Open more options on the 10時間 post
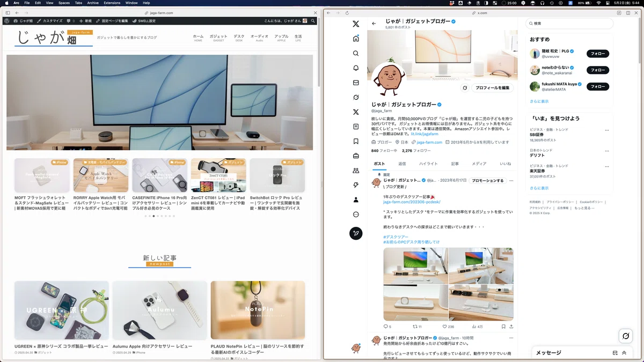 click(511, 338)
